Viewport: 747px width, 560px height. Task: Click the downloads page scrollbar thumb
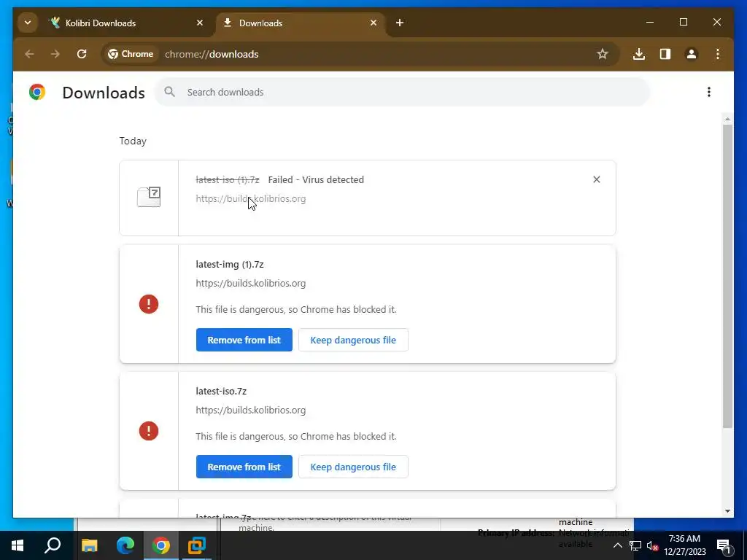click(727, 276)
